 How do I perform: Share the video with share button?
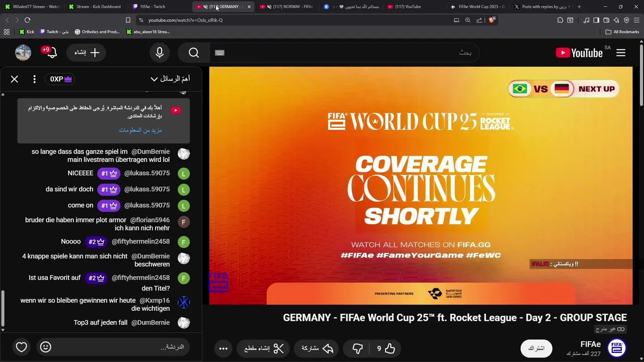coord(317,348)
